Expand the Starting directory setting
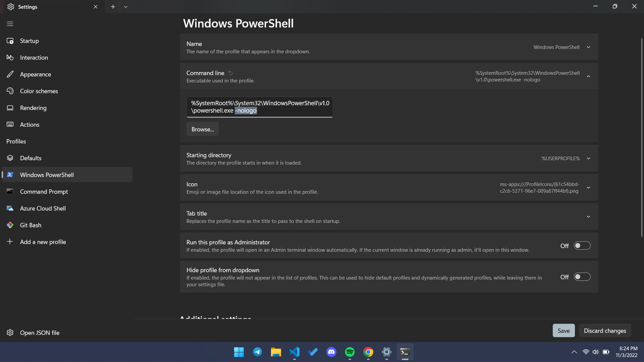Viewport: 644px width, 362px height. click(x=589, y=158)
